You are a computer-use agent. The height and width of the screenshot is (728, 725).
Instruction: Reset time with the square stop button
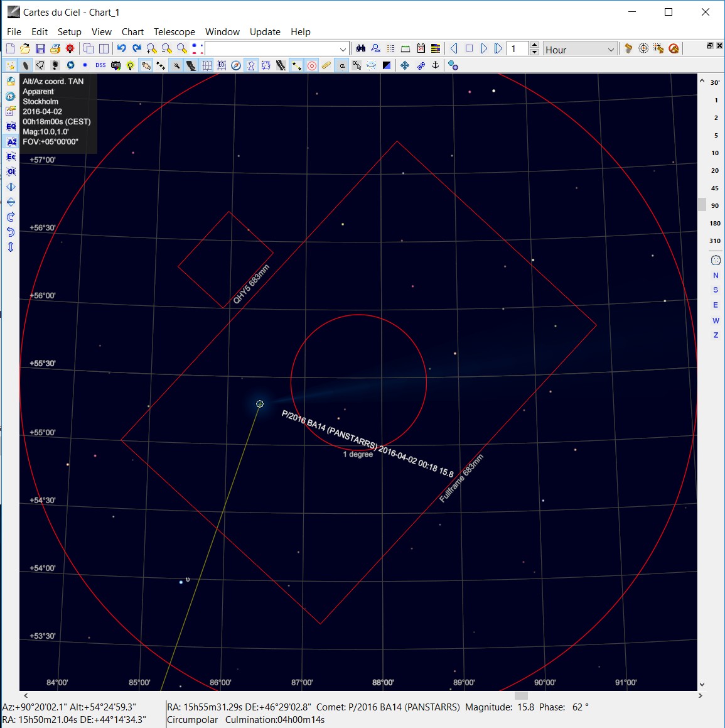(x=469, y=48)
